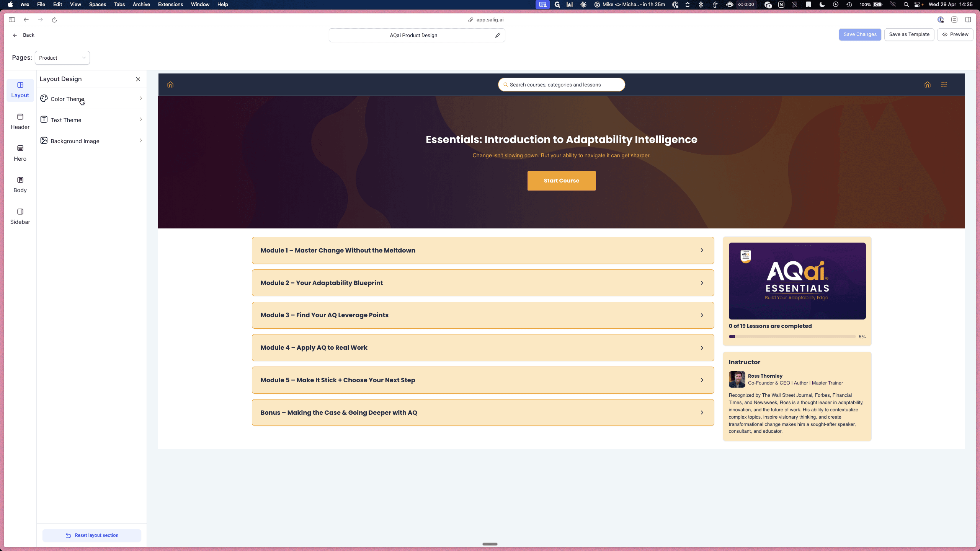Open the Body design section
Viewport: 980px width, 551px height.
(20, 185)
